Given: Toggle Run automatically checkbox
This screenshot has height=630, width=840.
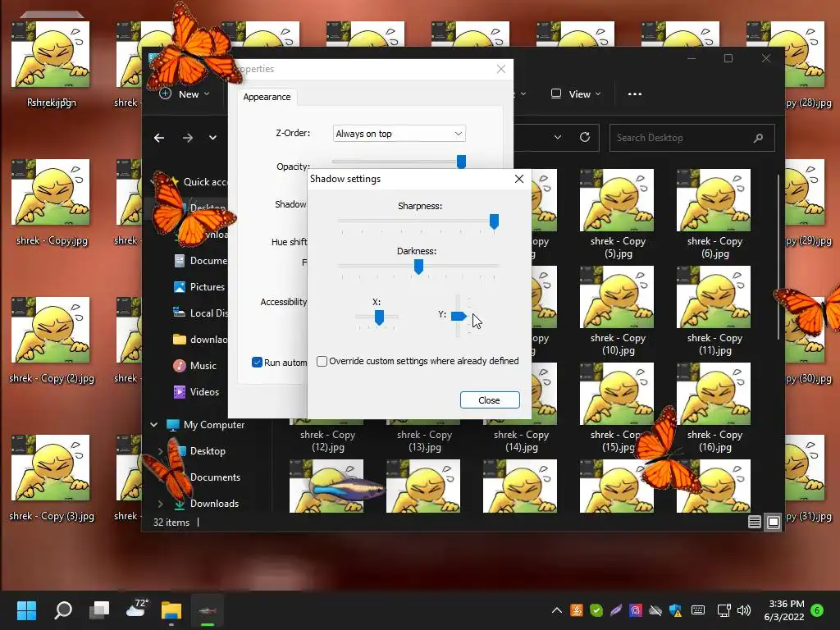Looking at the screenshot, I should pyautogui.click(x=257, y=362).
